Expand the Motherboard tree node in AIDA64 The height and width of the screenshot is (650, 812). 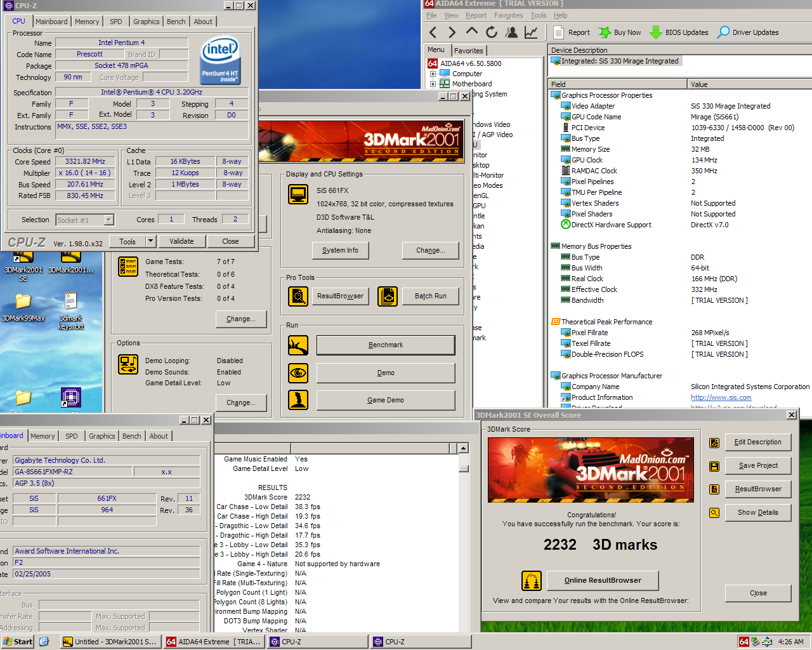(433, 84)
